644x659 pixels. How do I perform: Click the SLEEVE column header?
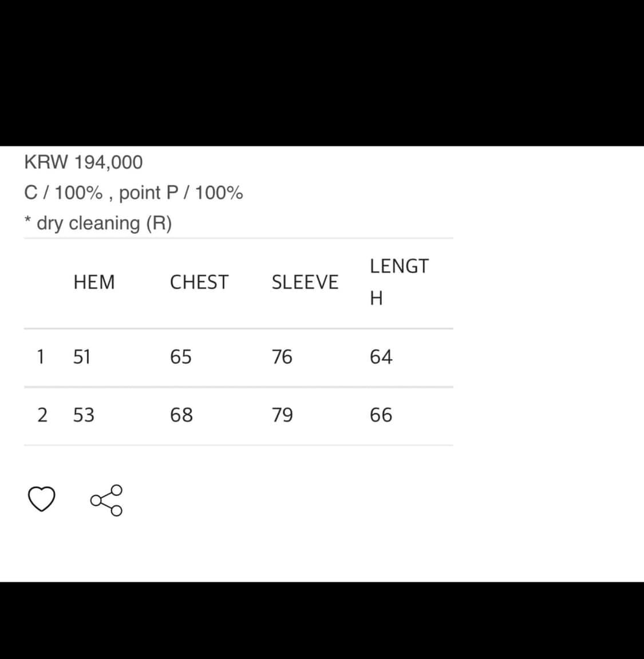pyautogui.click(x=305, y=283)
